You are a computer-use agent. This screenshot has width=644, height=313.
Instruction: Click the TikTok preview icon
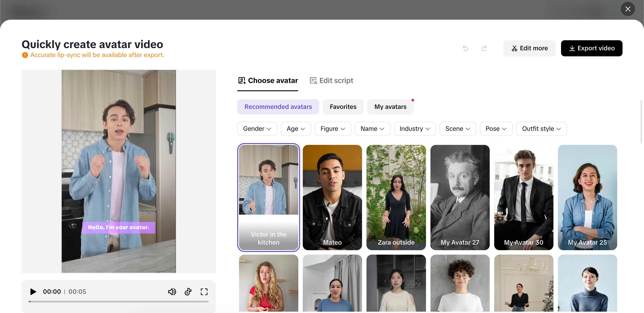[x=188, y=292]
